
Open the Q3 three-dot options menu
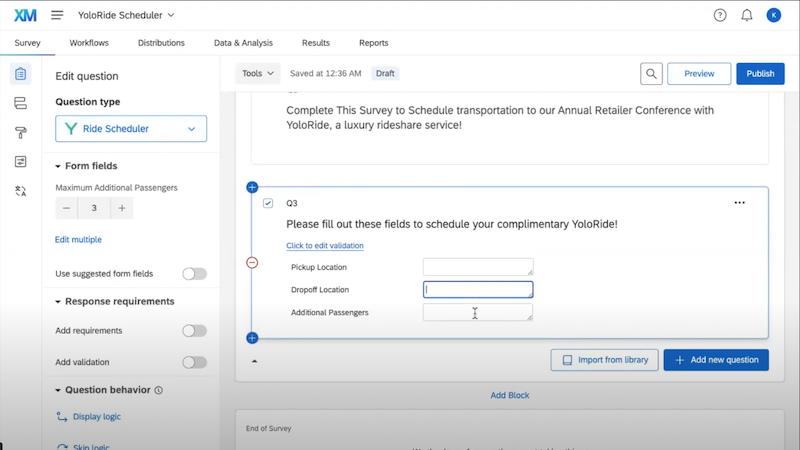pos(739,203)
